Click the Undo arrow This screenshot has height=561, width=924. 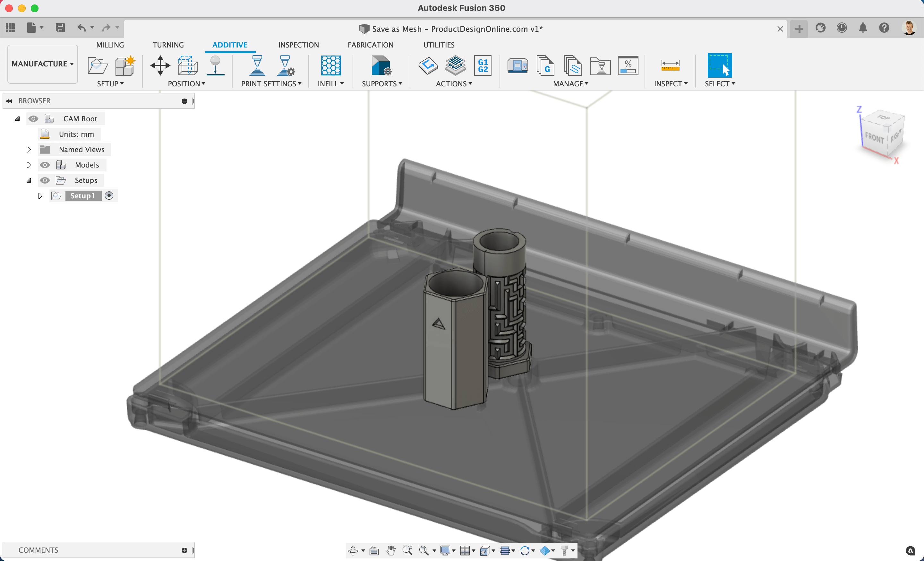tap(81, 28)
